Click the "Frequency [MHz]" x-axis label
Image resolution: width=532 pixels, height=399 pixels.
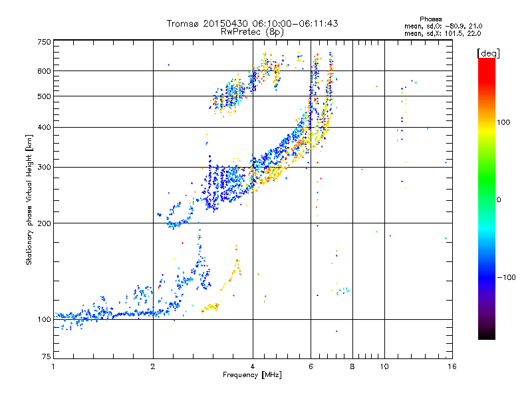click(x=252, y=375)
